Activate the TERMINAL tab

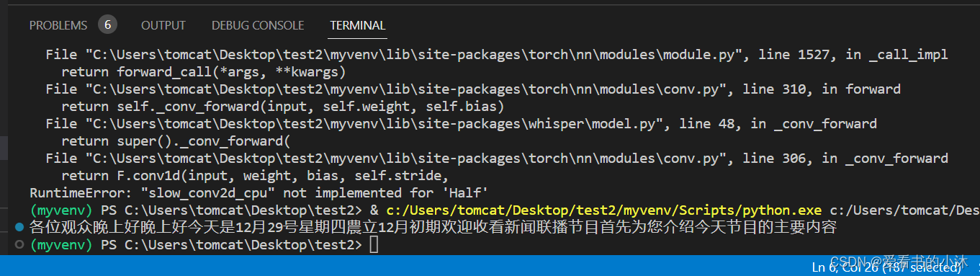click(358, 25)
